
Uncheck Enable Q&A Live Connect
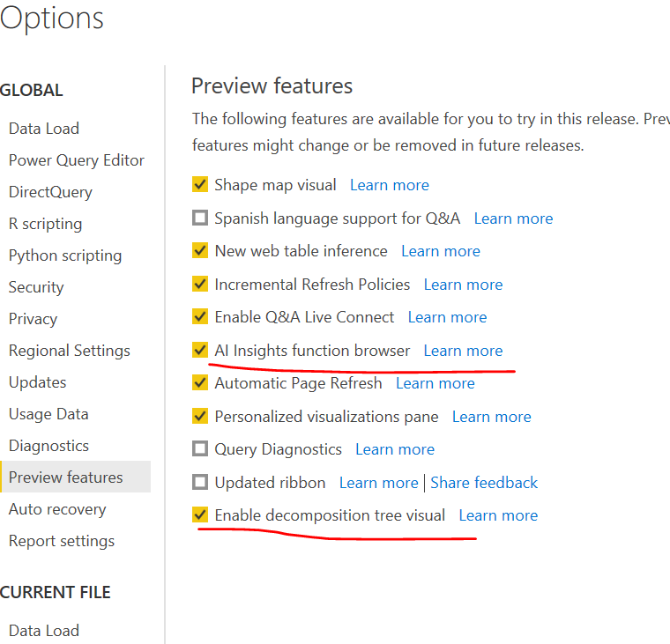200,317
